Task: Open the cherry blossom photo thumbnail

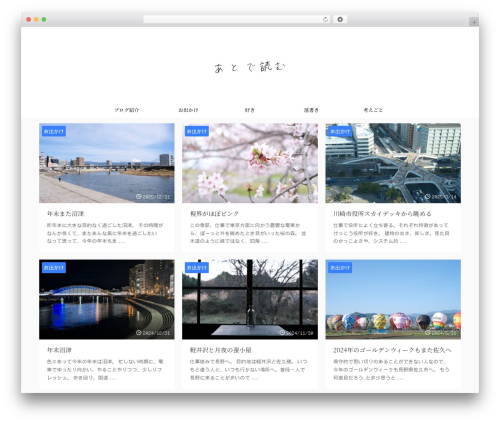Action: [x=250, y=163]
